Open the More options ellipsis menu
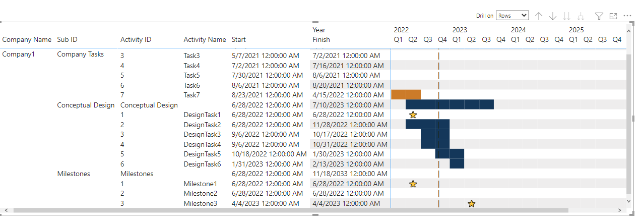The height and width of the screenshot is (222, 644). [x=627, y=16]
